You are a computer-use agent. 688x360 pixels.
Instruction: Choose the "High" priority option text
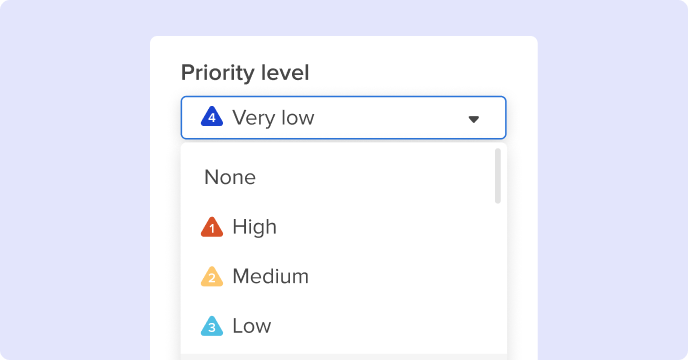click(254, 227)
